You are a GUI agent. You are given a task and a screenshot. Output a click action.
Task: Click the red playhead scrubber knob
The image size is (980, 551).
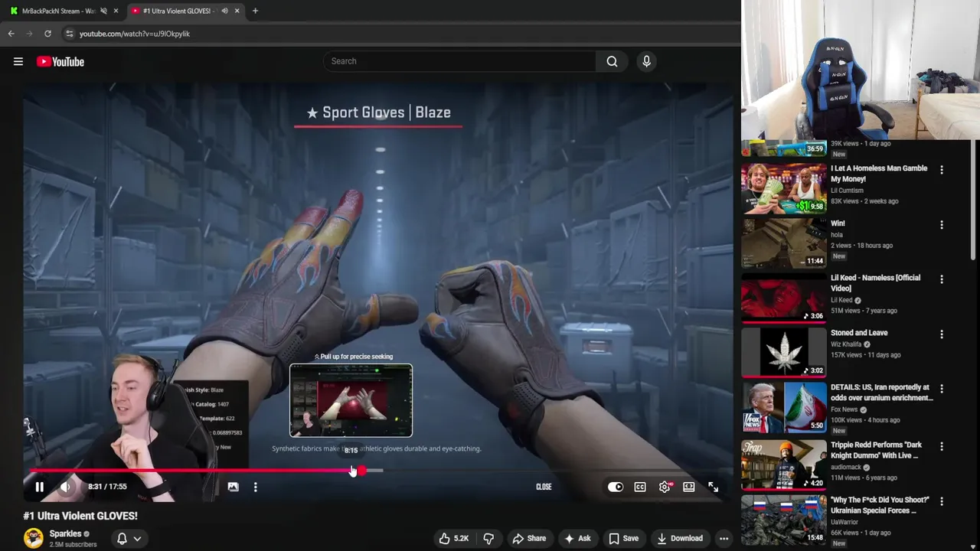(x=361, y=471)
